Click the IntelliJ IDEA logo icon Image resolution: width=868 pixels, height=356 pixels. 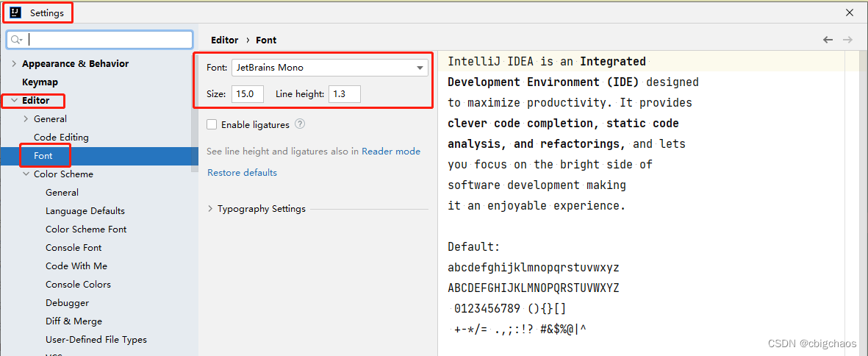(x=15, y=13)
